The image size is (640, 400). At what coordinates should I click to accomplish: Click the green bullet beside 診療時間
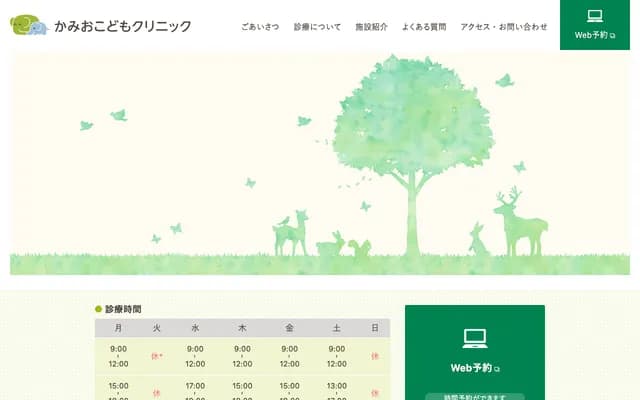tap(98, 310)
